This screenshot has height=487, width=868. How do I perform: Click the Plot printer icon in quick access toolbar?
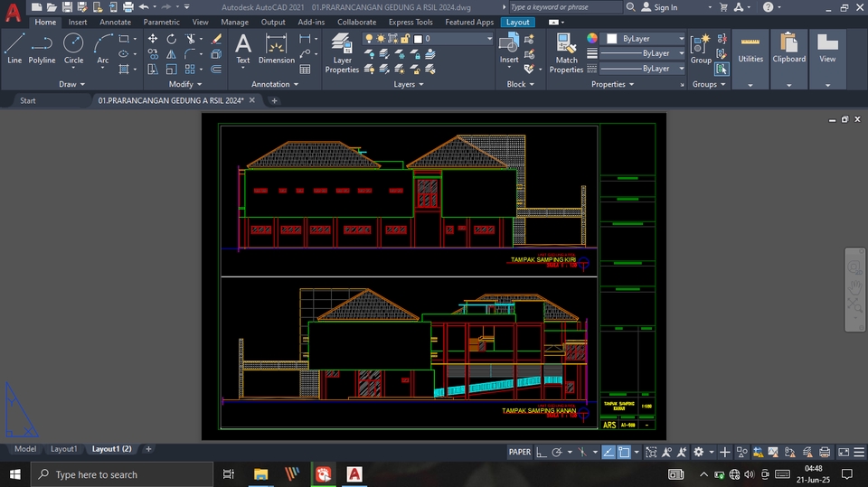(127, 7)
